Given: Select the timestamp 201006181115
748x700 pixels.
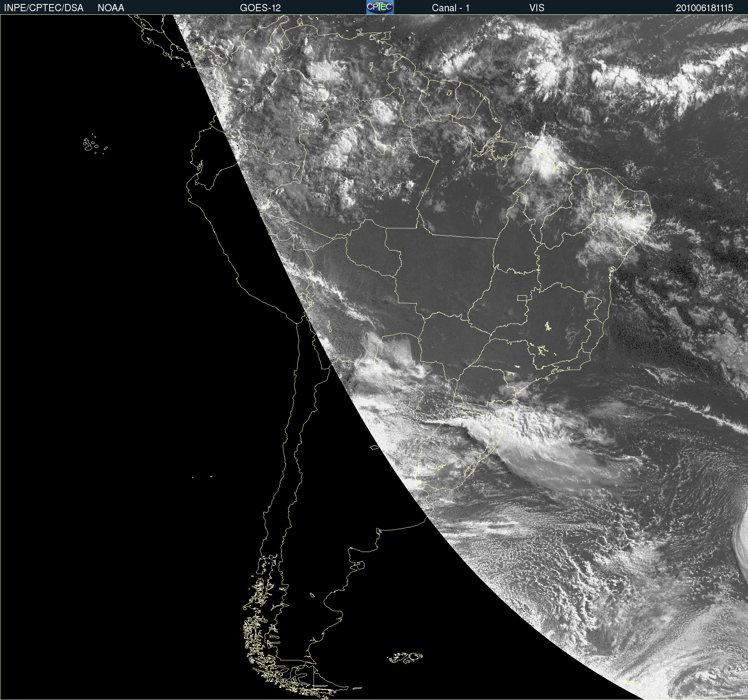Looking at the screenshot, I should coord(704,8).
